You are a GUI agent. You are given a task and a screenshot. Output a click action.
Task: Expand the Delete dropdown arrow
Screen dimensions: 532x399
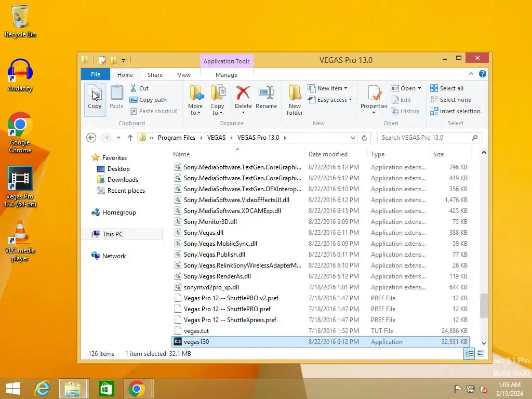(243, 113)
